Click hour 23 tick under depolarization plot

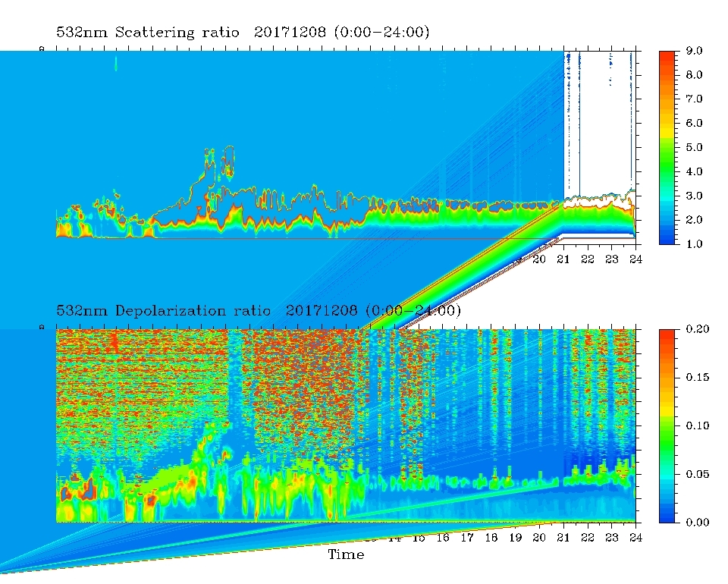[611, 537]
